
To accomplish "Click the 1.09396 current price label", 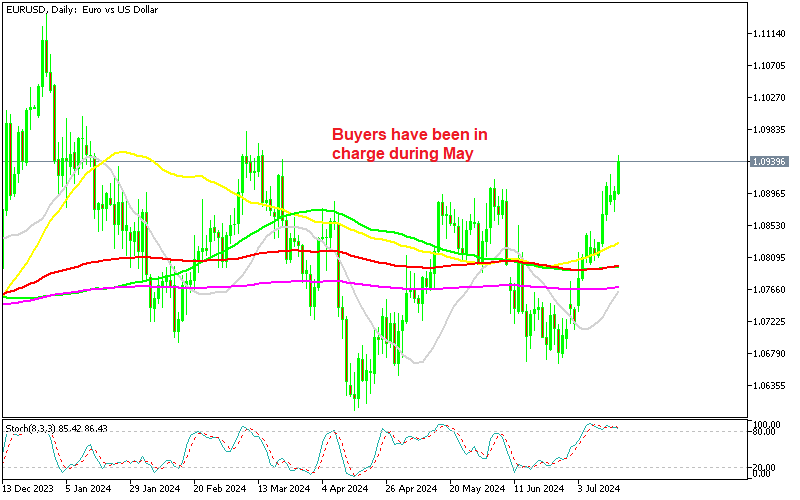I will coord(771,161).
